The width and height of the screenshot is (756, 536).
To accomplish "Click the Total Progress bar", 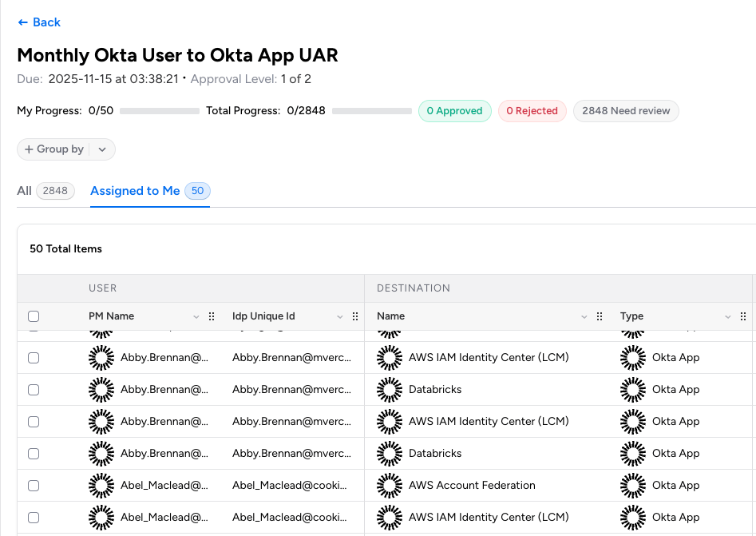I will coord(371,111).
